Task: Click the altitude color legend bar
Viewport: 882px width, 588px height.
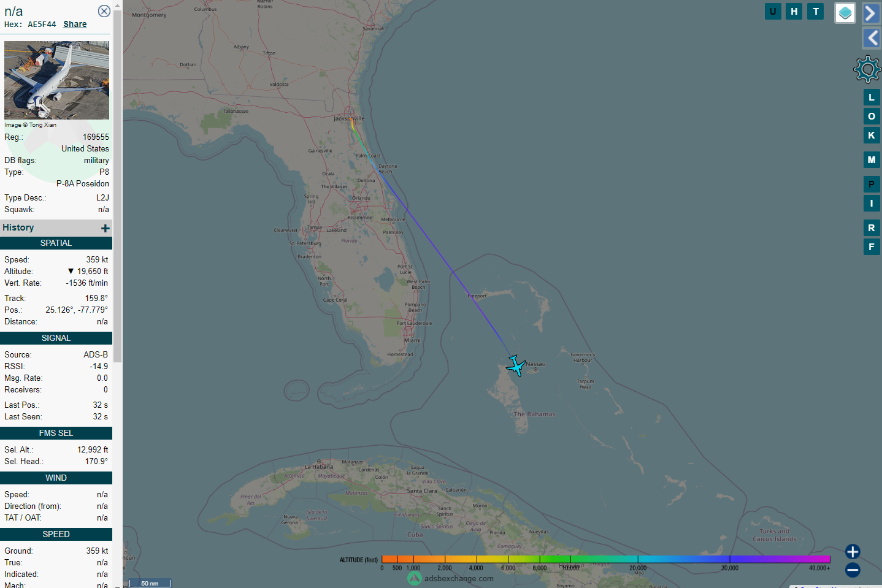Action: [x=605, y=559]
